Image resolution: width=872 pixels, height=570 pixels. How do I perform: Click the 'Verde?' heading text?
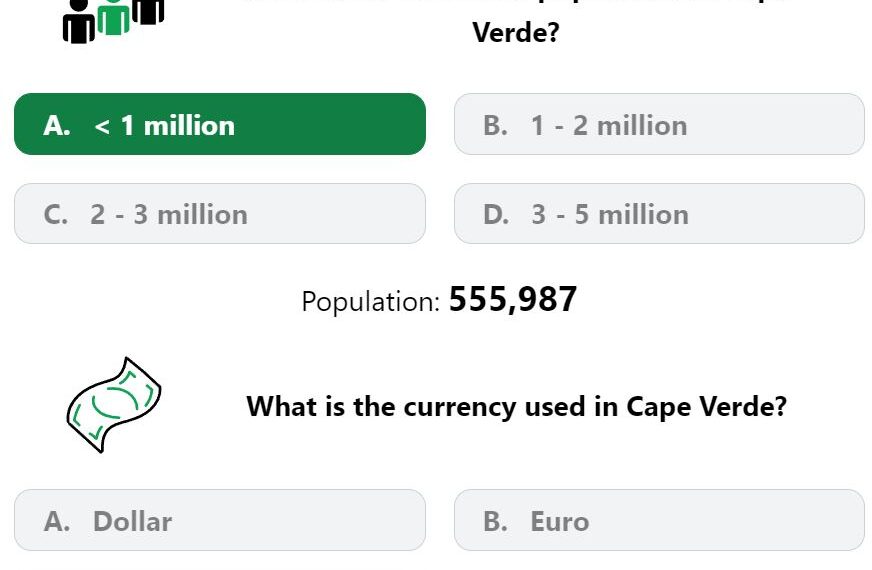coord(516,32)
